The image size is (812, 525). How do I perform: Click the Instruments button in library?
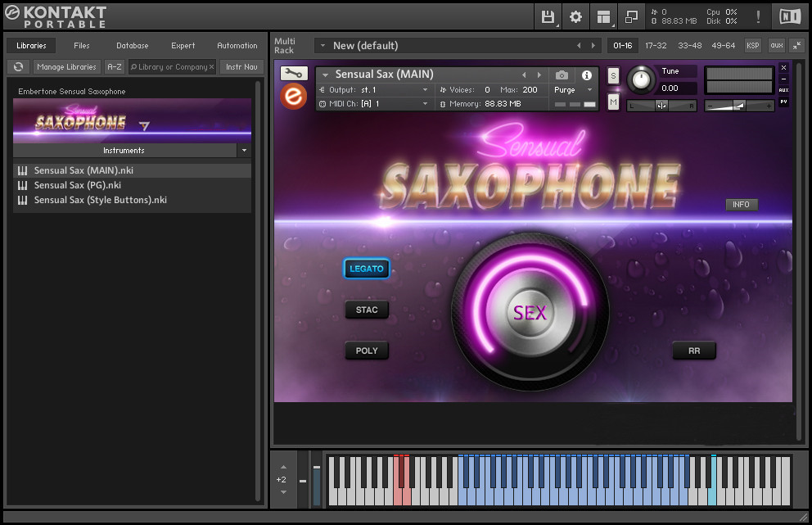click(124, 151)
